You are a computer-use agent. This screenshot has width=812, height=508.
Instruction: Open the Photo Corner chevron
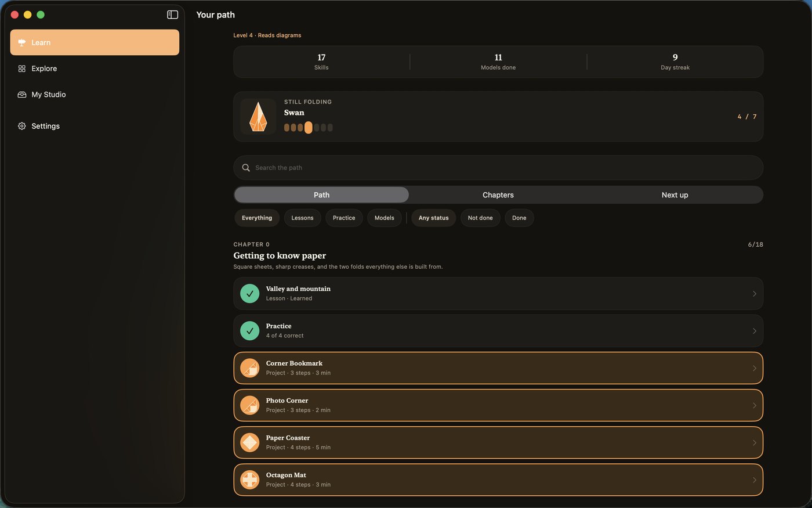coord(754,405)
